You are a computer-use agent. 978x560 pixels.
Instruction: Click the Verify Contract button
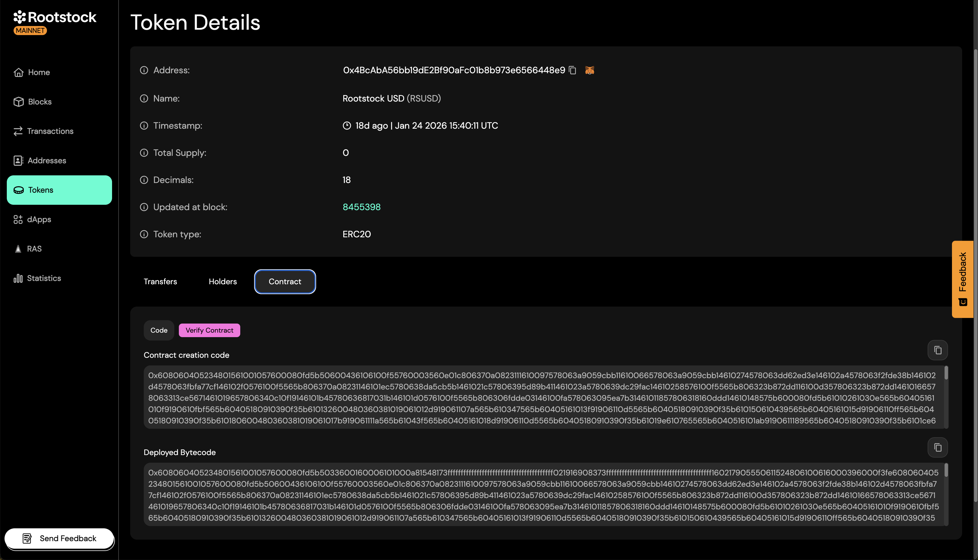(x=209, y=330)
